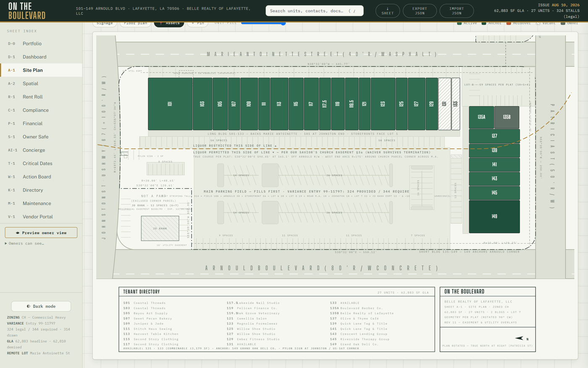Click the 3D Bank hatched parcel

pos(160,228)
